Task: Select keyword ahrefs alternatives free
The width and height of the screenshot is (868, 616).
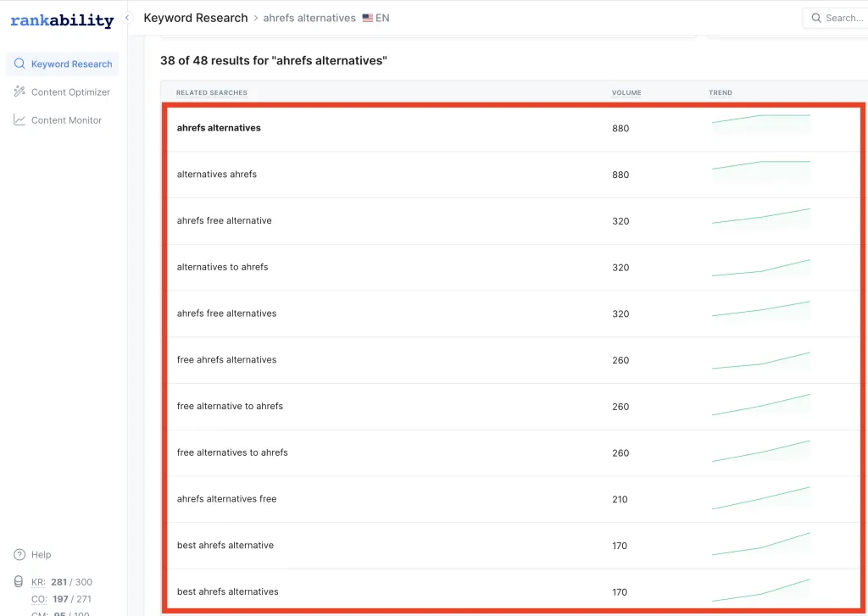Action: (226, 499)
